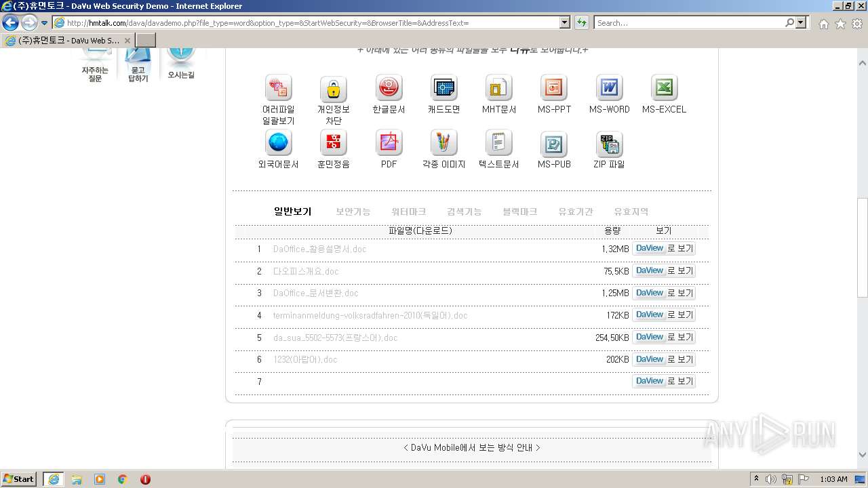Switch to the 유효지역 tab
The width and height of the screenshot is (868, 488).
631,211
